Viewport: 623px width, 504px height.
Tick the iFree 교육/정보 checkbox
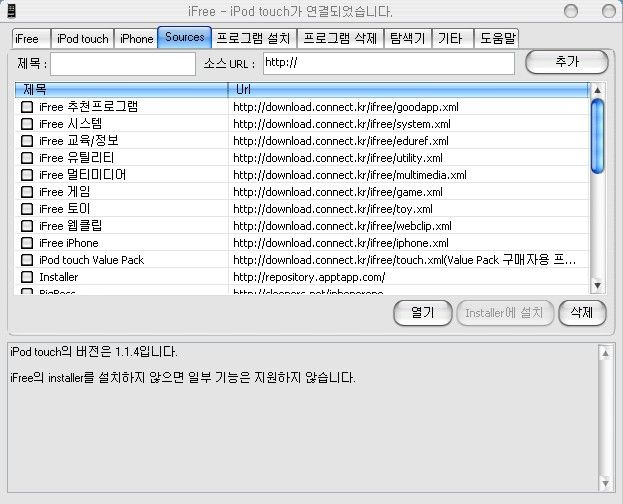27,141
